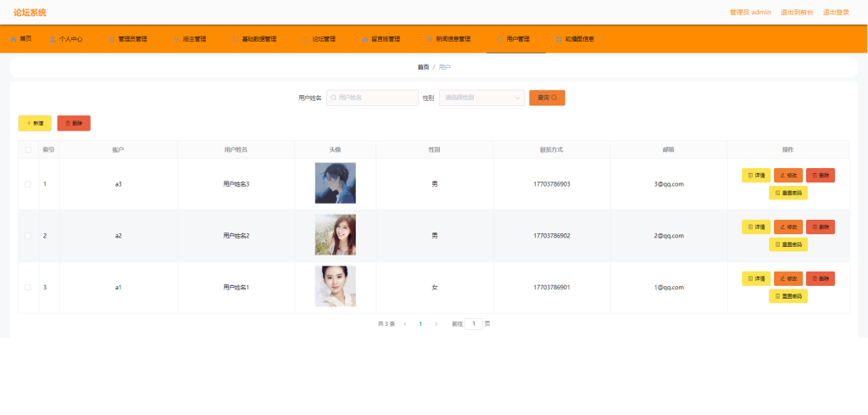The image size is (868, 415).
Task: Click the 退出登录 link
Action: click(836, 12)
